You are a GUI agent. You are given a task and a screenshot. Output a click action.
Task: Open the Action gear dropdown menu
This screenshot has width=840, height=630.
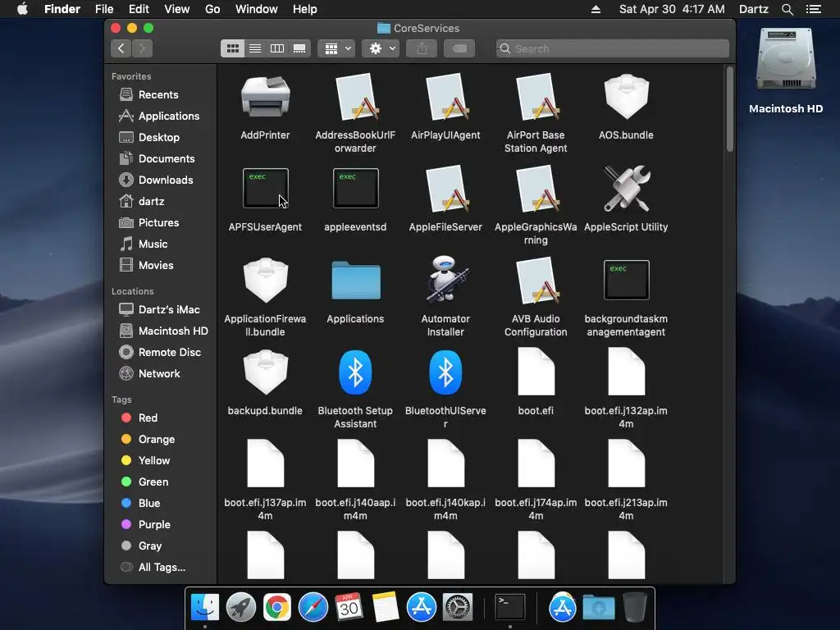[381, 48]
